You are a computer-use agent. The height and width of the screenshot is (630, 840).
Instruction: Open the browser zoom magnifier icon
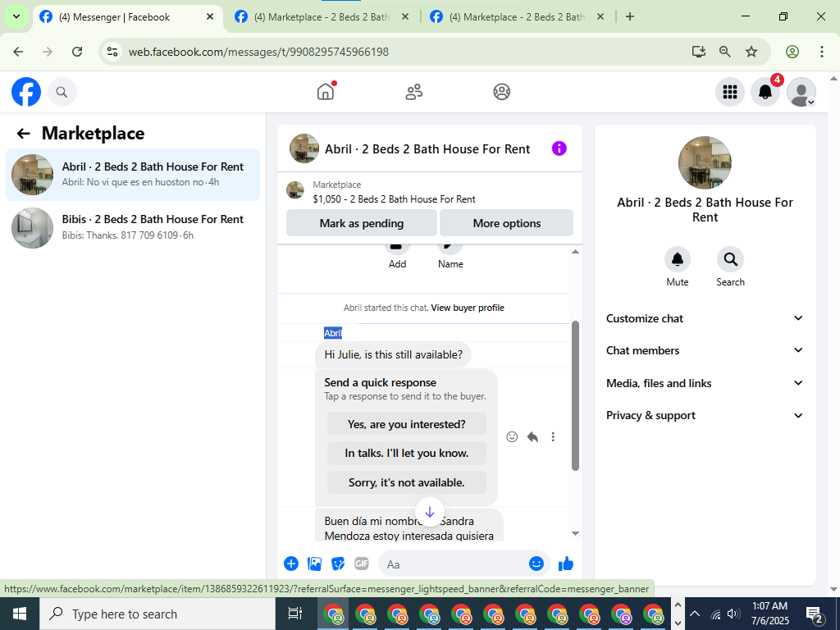[x=725, y=52]
